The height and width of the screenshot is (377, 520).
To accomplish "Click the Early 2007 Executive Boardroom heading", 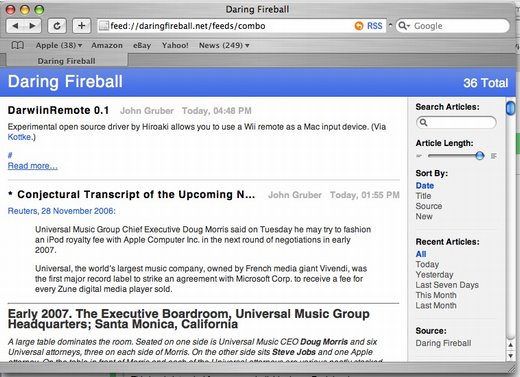I will click(x=189, y=319).
